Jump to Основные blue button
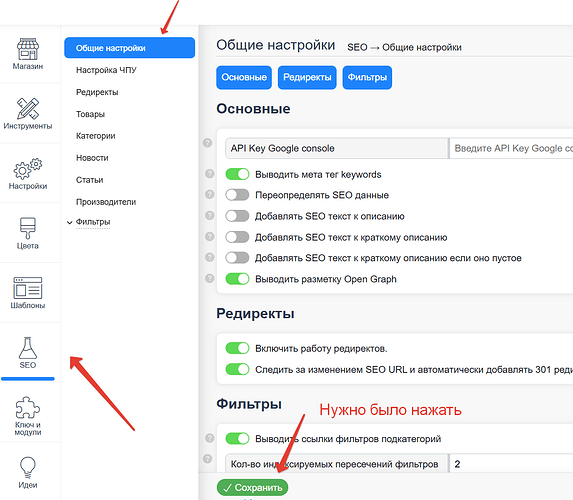The image size is (573, 500). [244, 77]
